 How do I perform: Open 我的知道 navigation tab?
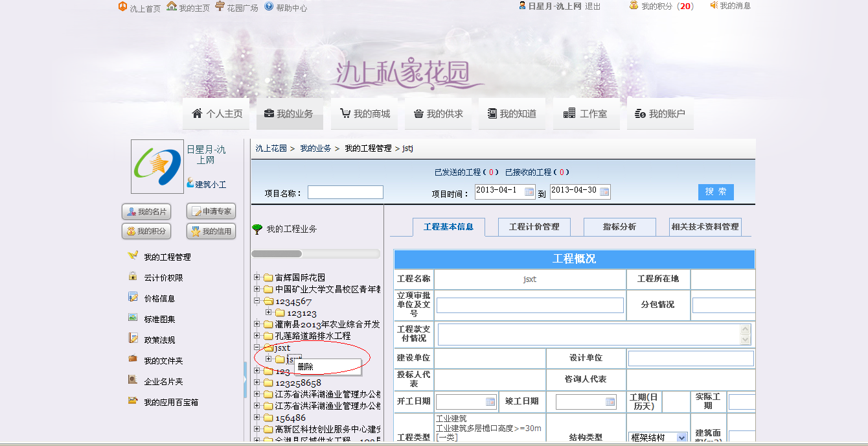pyautogui.click(x=512, y=113)
